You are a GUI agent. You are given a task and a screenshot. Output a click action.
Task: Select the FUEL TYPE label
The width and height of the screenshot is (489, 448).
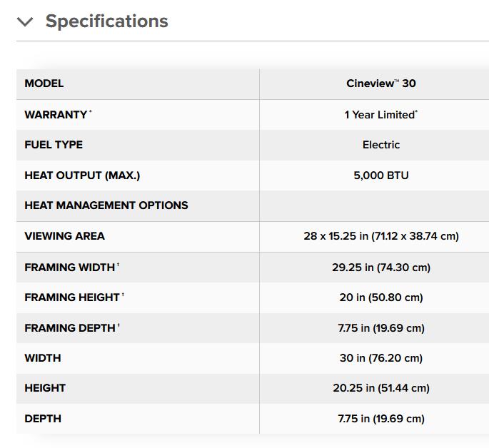54,145
